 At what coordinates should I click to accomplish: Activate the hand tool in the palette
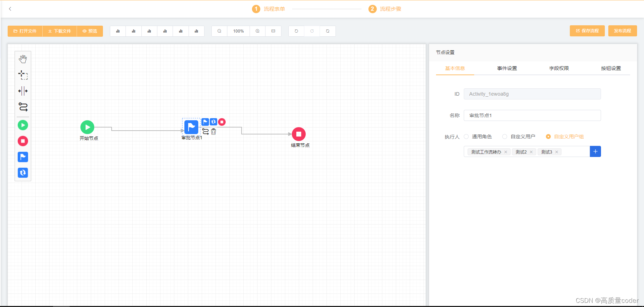coord(23,59)
